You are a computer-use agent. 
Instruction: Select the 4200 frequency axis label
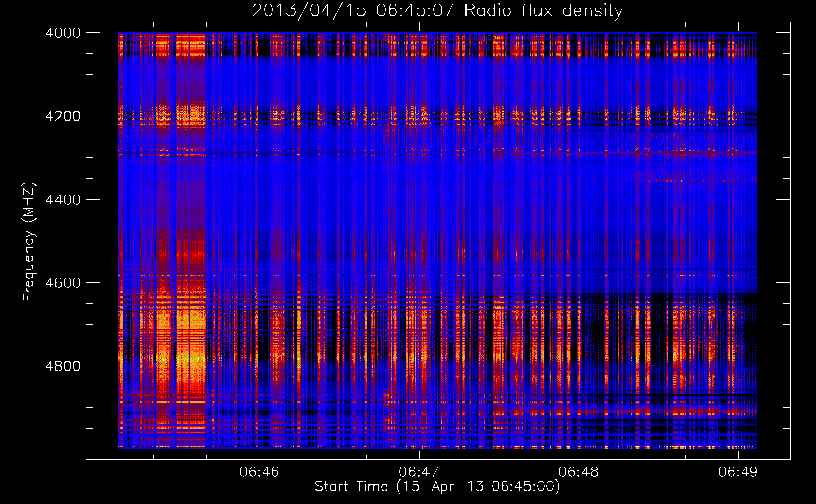63,116
